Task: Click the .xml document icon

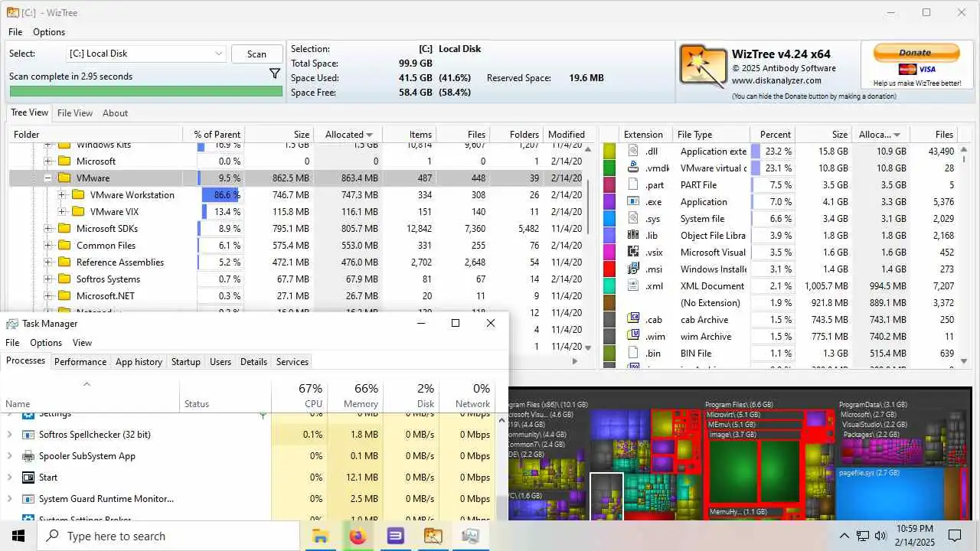Action: click(633, 285)
